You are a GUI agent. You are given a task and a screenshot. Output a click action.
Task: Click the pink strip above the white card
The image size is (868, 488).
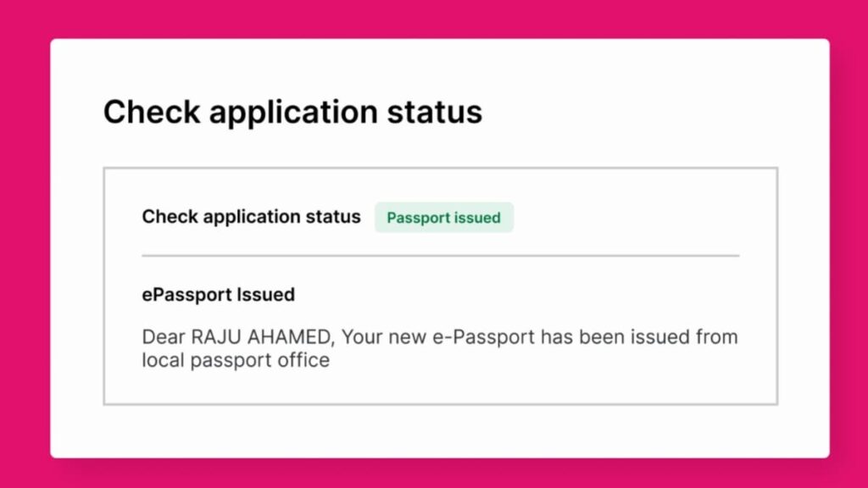tap(434, 19)
